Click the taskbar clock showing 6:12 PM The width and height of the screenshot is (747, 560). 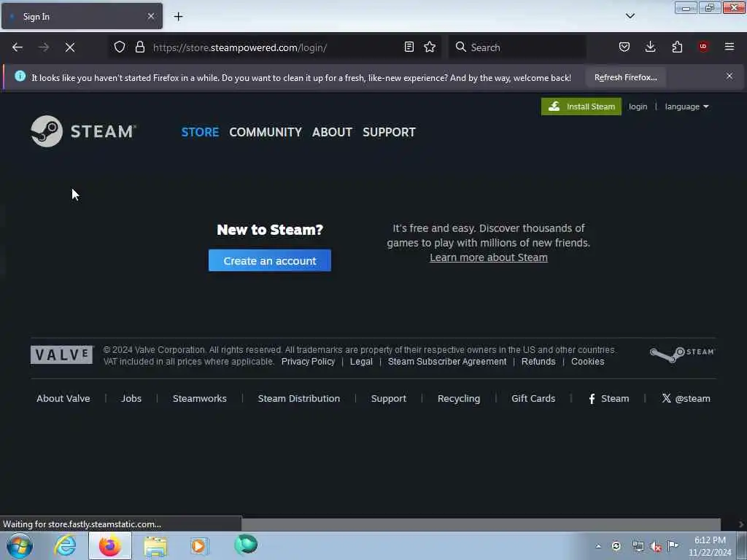click(710, 546)
